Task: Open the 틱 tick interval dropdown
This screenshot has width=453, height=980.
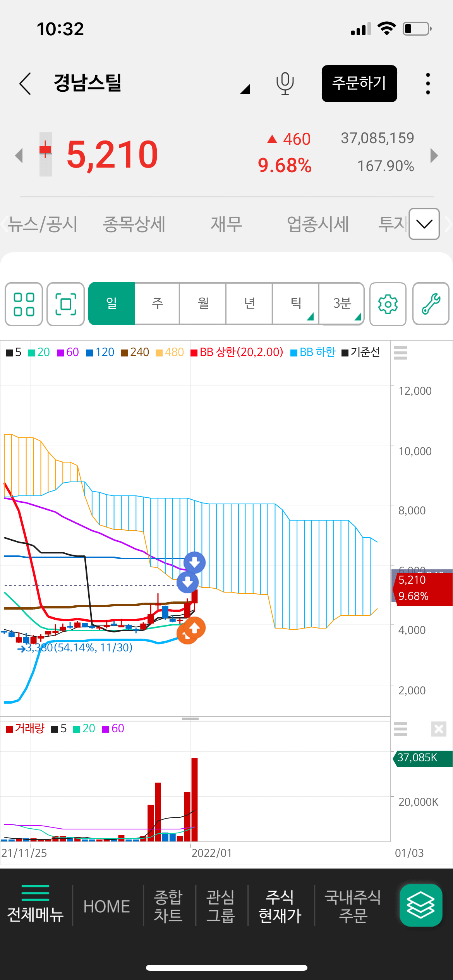Action: coord(296,303)
